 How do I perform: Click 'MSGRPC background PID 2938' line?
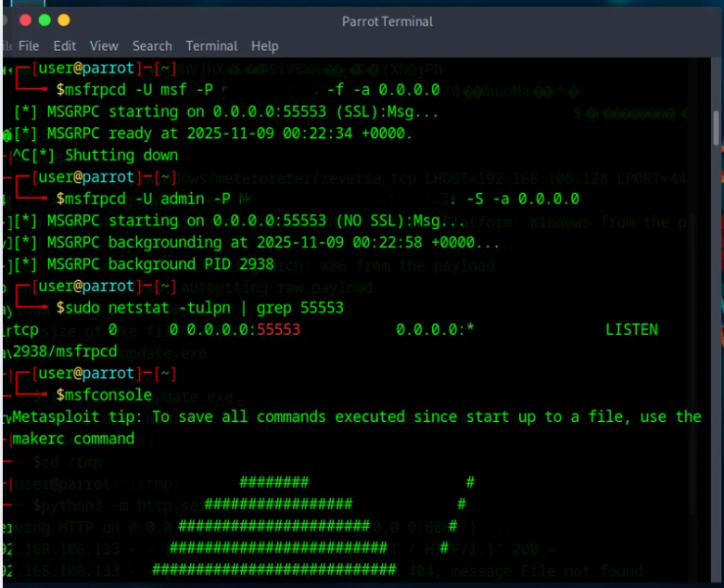tap(144, 264)
